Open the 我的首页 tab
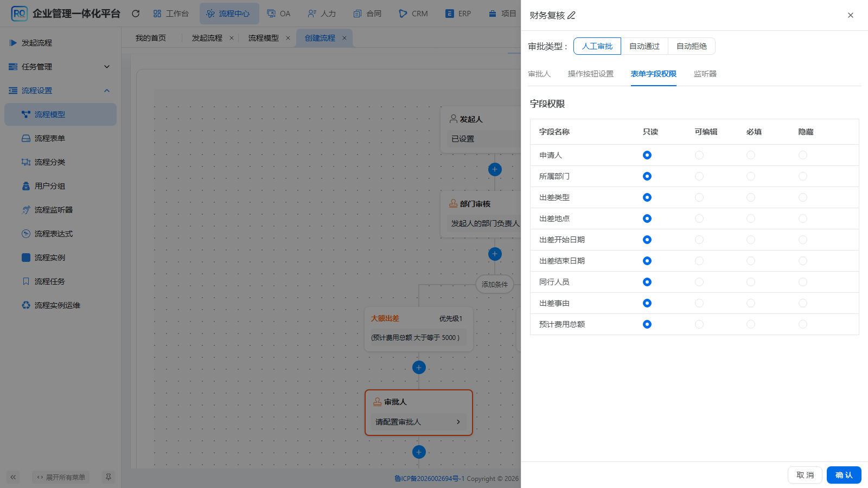The width and height of the screenshot is (868, 488). [151, 38]
